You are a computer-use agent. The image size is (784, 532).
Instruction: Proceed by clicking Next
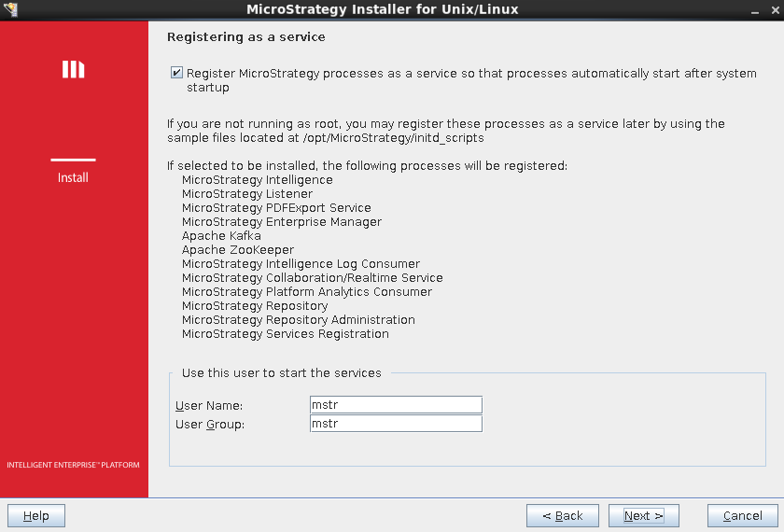643,516
